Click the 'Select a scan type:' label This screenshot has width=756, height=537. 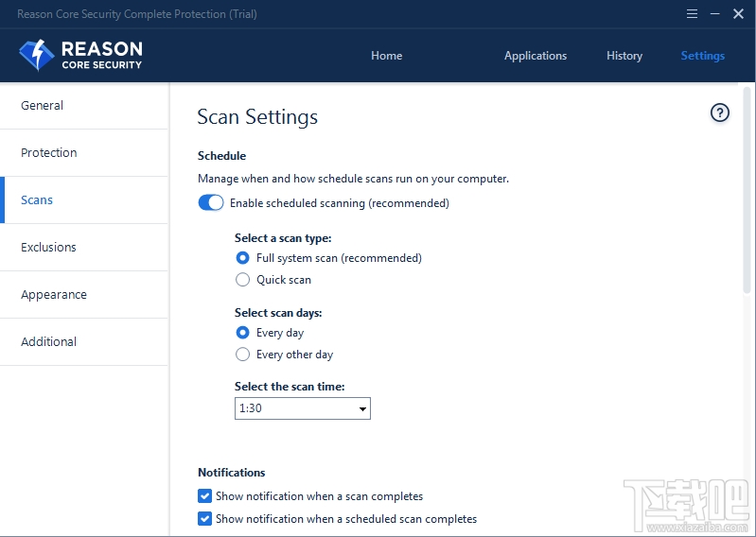tap(283, 238)
